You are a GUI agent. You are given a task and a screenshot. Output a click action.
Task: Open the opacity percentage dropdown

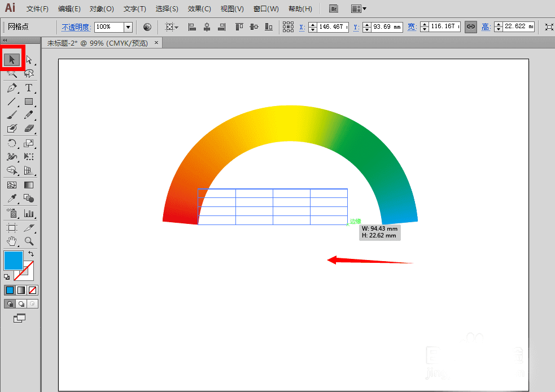point(128,27)
